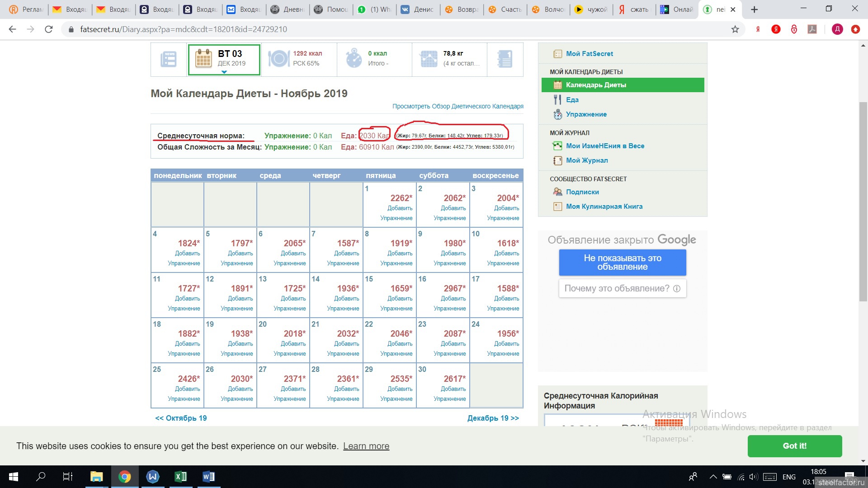Go to previous month Октябрь 19
The width and height of the screenshot is (868, 488).
pyautogui.click(x=181, y=418)
